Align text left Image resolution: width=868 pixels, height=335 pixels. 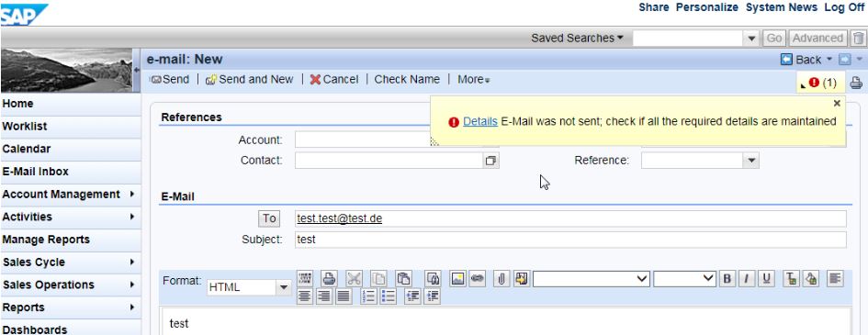(835, 279)
